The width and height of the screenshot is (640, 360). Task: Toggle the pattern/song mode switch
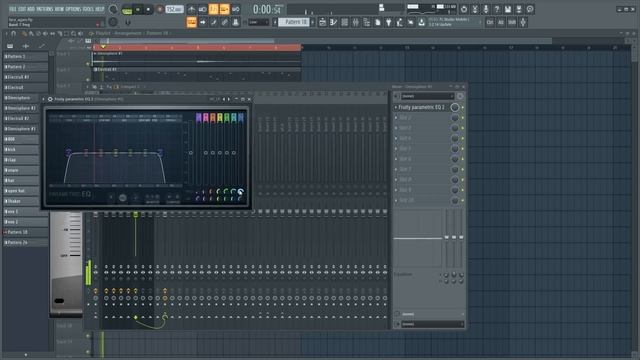[127, 9]
